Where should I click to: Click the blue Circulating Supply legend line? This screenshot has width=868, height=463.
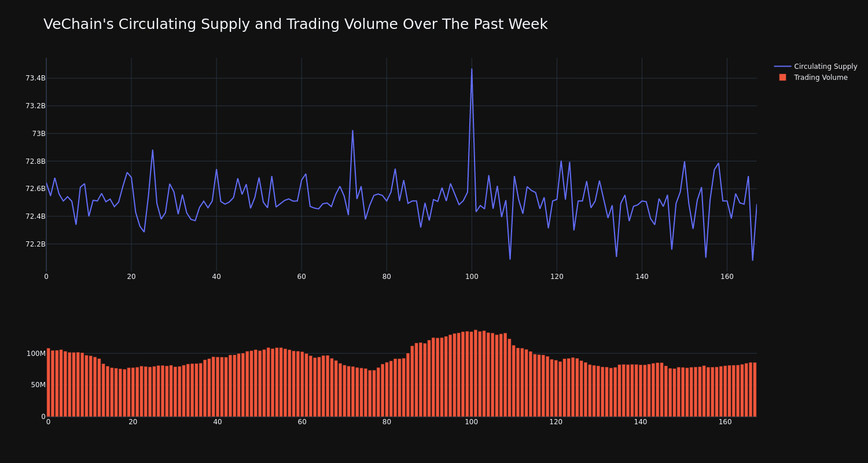click(x=782, y=67)
